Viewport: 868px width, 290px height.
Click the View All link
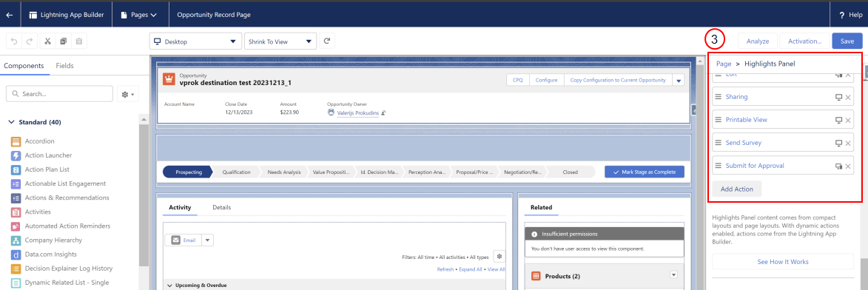496,269
